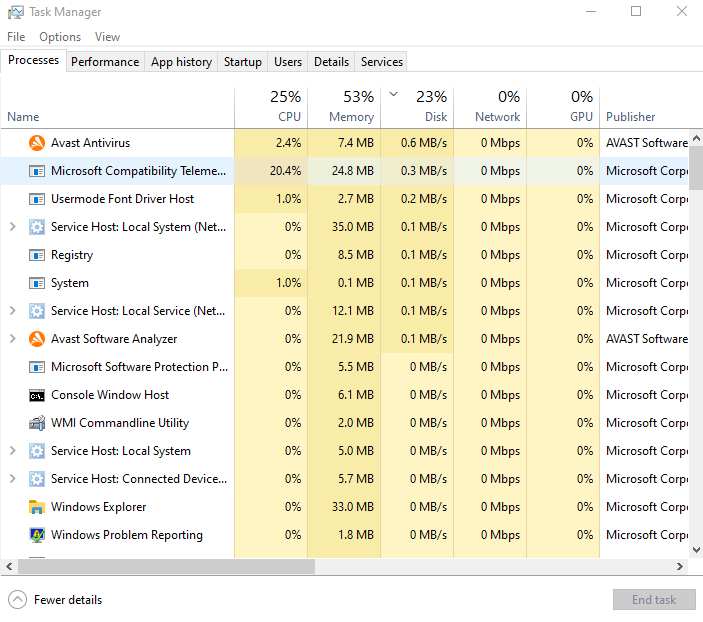Viewport: 703px width, 622px height.
Task: Click the 35.0 MB memory cell
Action: [x=344, y=227]
